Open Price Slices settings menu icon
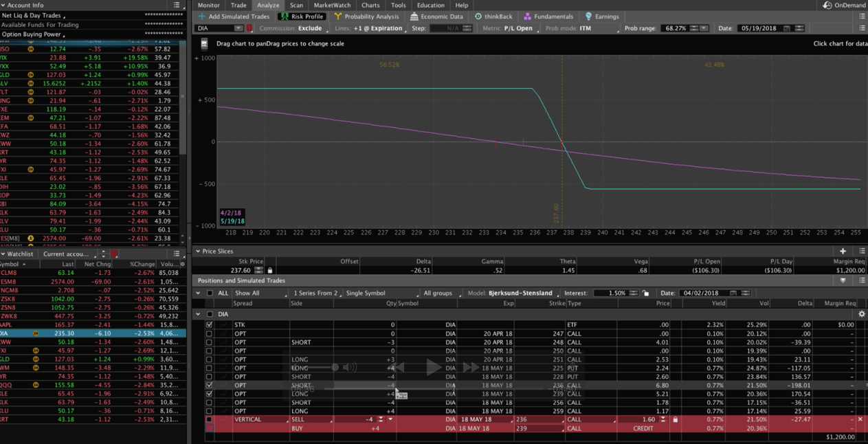868x444 pixels. 862,252
